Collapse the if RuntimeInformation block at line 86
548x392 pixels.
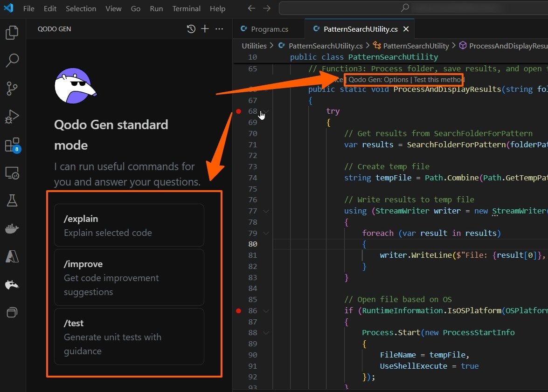266,311
